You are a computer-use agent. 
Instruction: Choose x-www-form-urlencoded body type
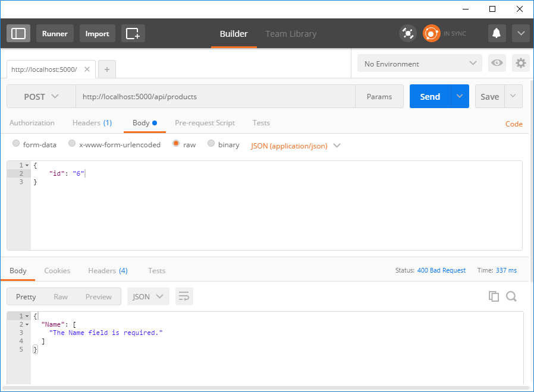point(72,144)
